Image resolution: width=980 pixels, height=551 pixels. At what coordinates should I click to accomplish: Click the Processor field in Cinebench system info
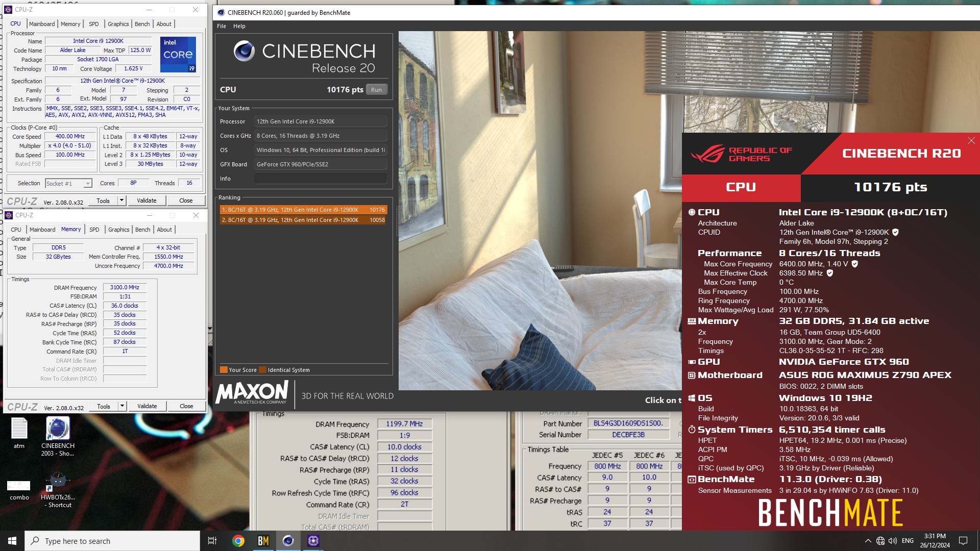pos(321,121)
